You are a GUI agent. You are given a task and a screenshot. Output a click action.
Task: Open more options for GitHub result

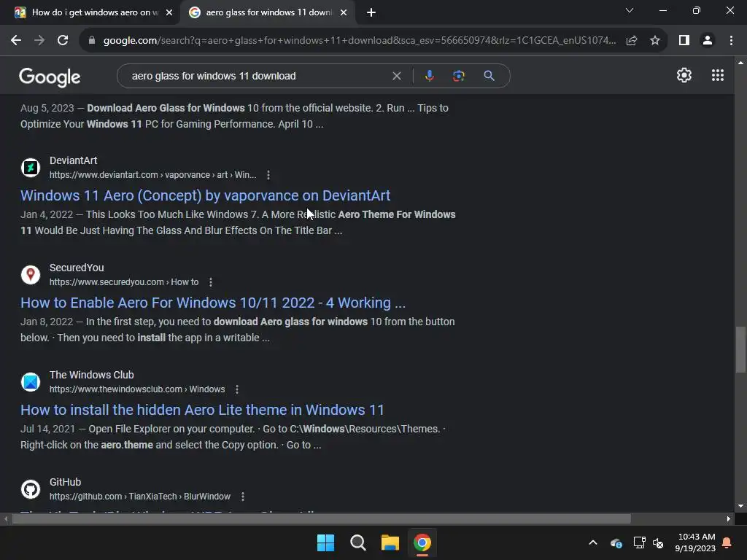pos(242,497)
